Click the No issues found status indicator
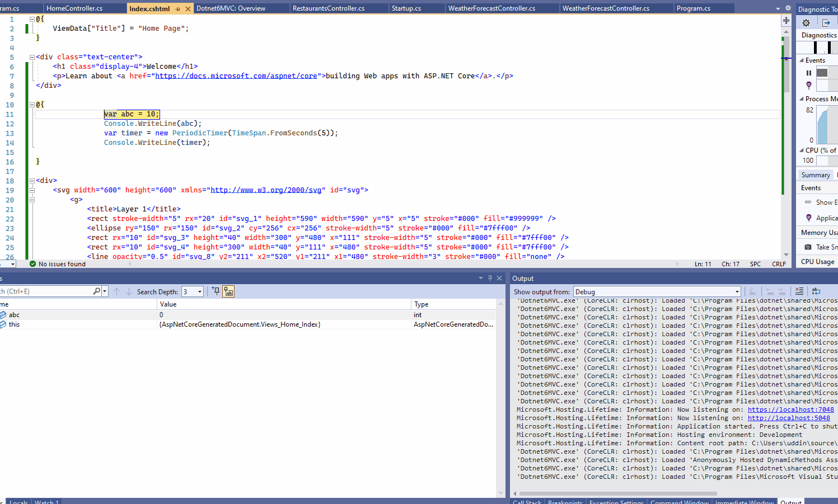The image size is (838, 504). coord(57,264)
